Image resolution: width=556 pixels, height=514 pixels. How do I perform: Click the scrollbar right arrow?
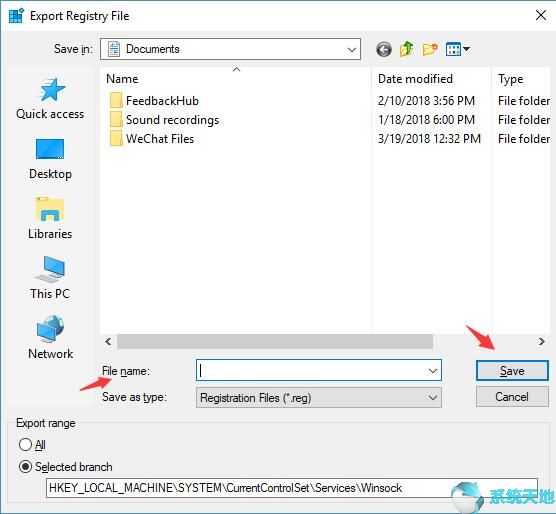click(x=541, y=341)
